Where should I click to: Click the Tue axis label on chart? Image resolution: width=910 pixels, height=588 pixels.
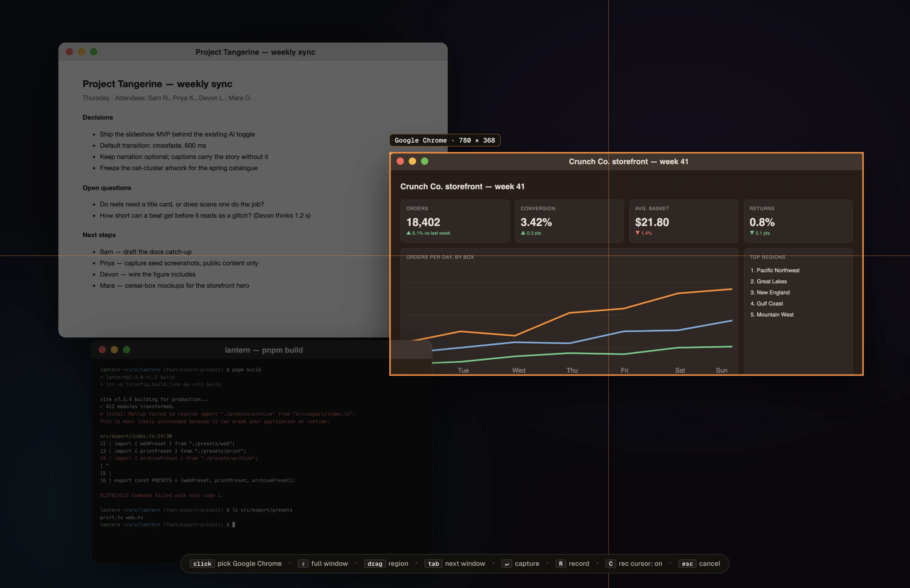tap(463, 370)
